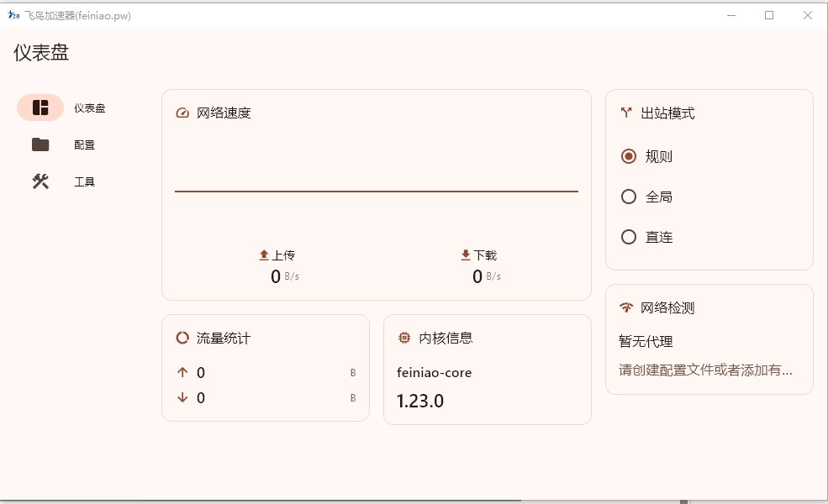Click the folder icon for 配置
The image size is (828, 504).
tap(40, 144)
